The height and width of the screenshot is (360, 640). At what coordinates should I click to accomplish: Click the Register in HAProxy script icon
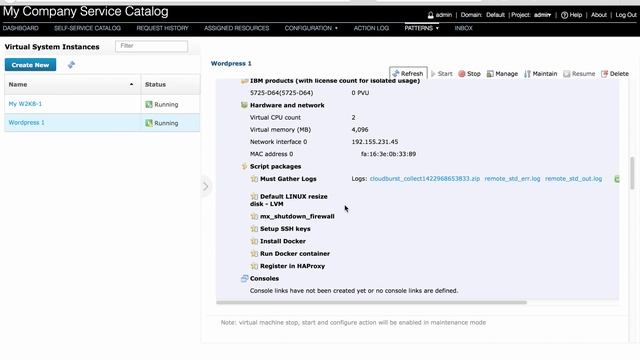click(x=254, y=266)
